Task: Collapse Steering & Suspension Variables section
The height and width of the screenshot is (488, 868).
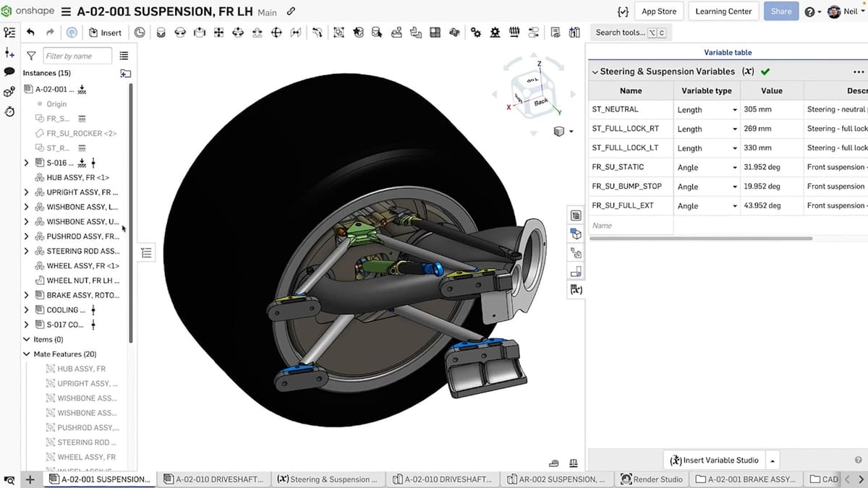Action: tap(595, 72)
